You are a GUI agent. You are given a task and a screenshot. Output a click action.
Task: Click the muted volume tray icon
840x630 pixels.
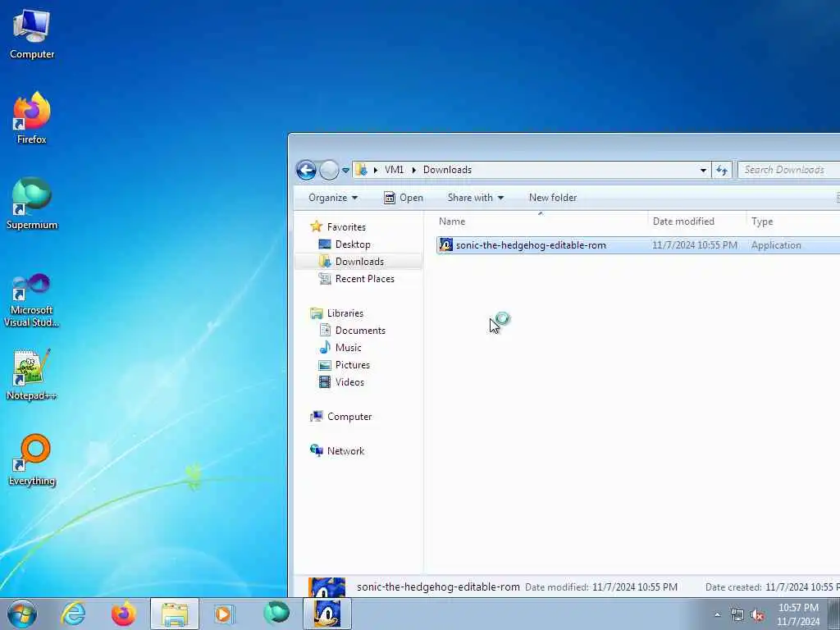click(757, 615)
